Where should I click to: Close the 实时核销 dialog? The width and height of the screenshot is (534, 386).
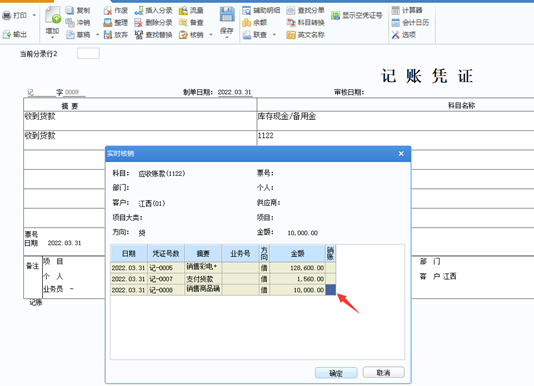pyautogui.click(x=401, y=154)
